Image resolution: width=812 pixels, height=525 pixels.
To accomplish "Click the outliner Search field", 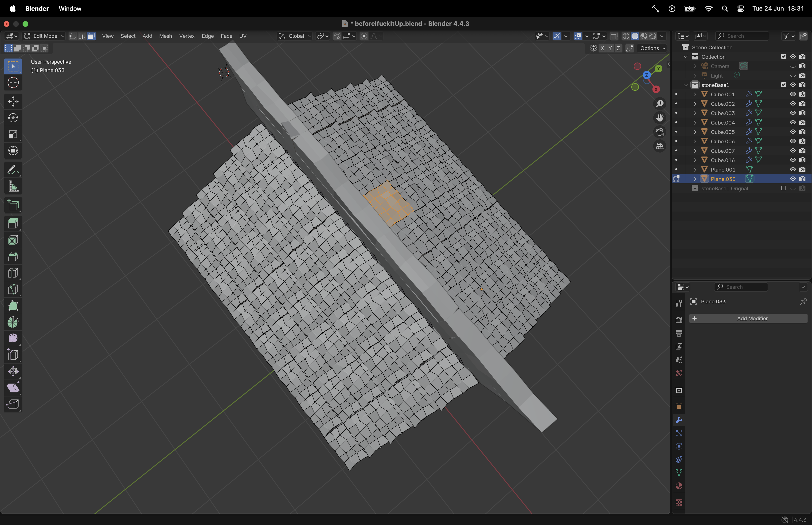I will [x=742, y=36].
